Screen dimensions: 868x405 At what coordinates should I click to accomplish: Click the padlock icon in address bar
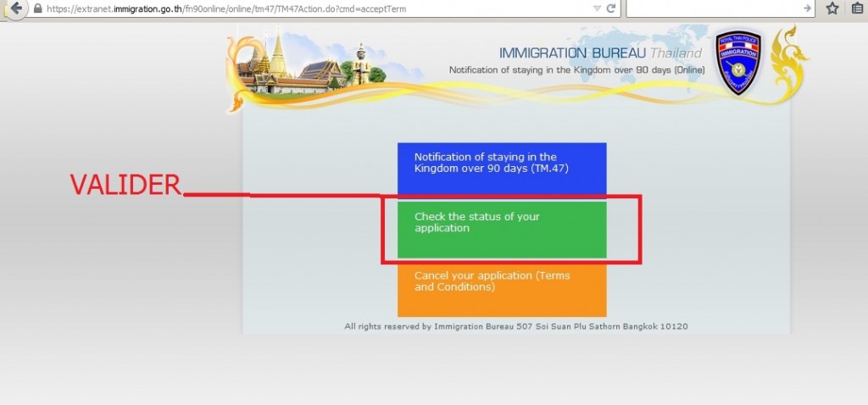pyautogui.click(x=38, y=8)
